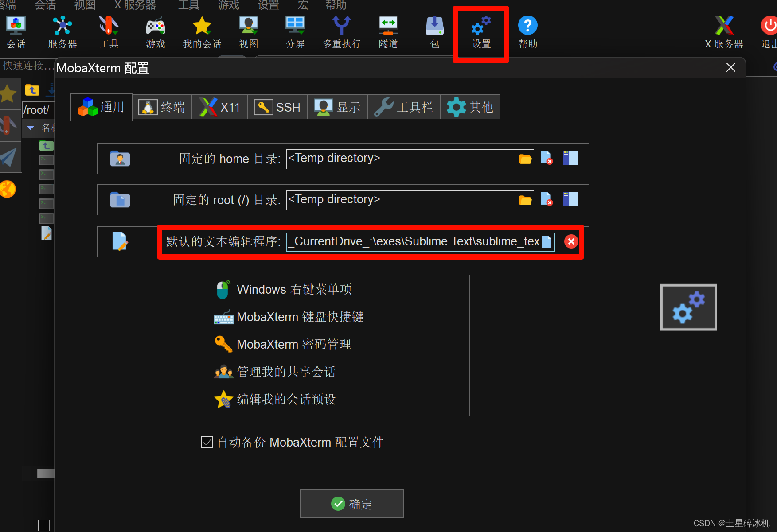Open the 隧道 (Tunneling) toolbar icon
Viewport: 777px width, 532px height.
point(388,32)
